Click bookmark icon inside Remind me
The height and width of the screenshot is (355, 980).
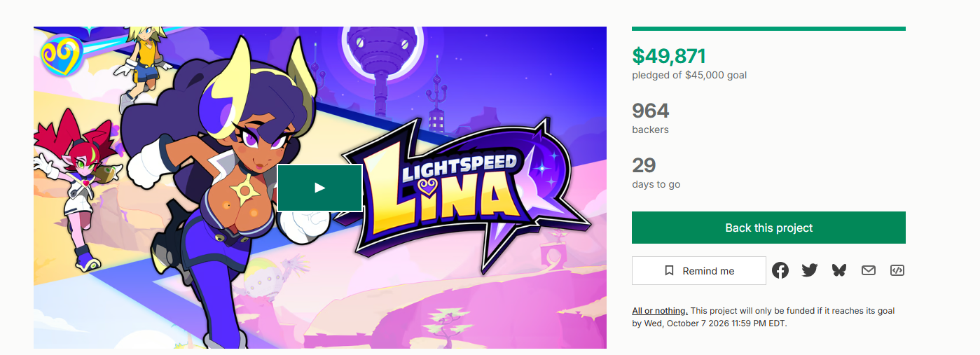[669, 271]
